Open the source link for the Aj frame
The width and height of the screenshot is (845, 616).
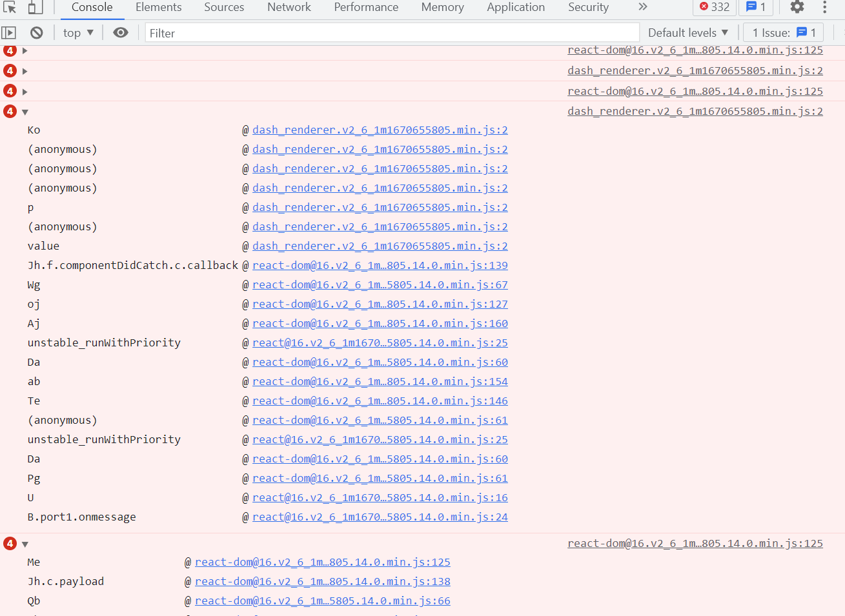380,324
